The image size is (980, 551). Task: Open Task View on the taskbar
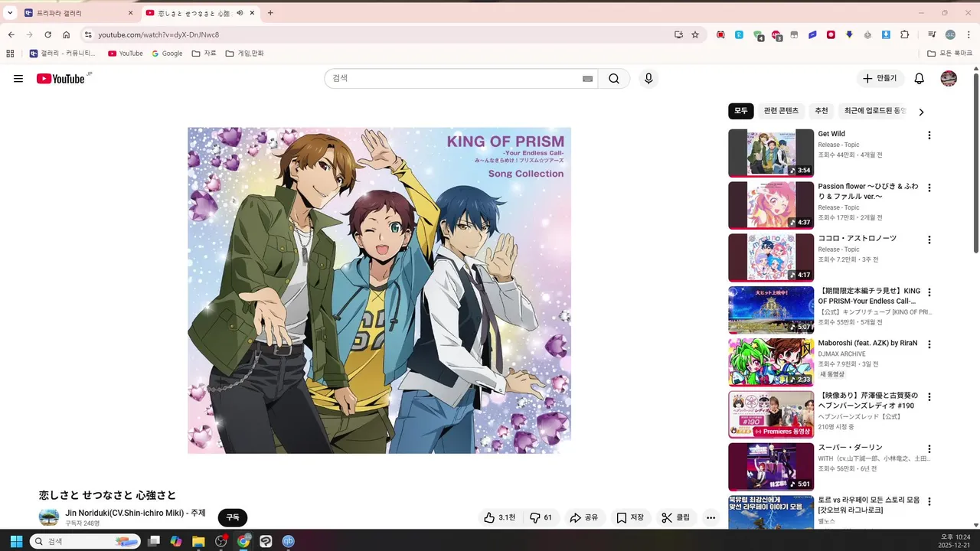pyautogui.click(x=154, y=541)
